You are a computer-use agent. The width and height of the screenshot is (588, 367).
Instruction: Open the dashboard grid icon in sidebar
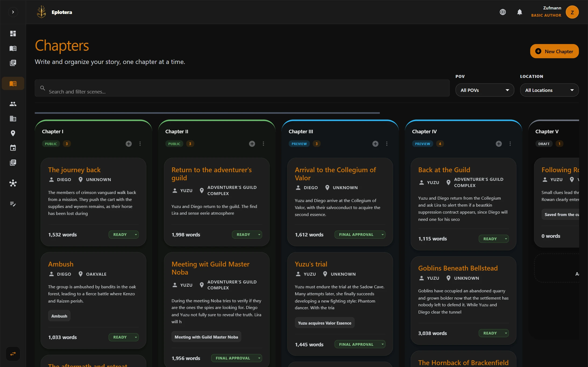point(13,33)
